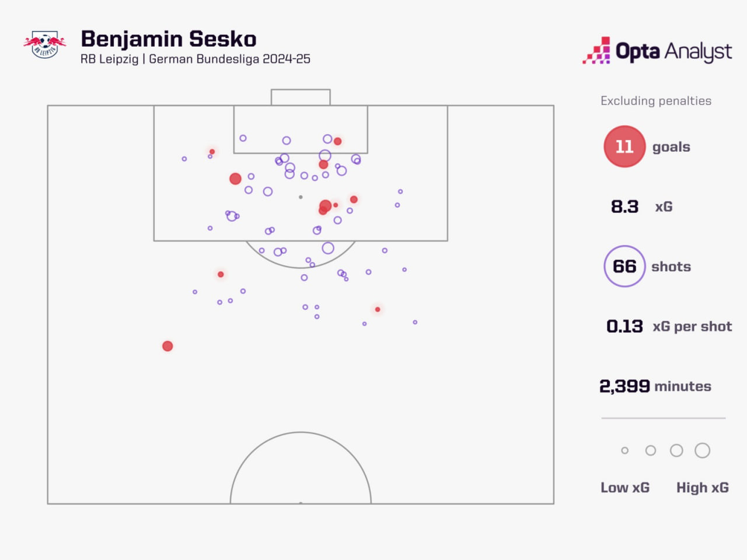This screenshot has height=560, width=747.
Task: Click the Excluding penalties label
Action: [656, 101]
